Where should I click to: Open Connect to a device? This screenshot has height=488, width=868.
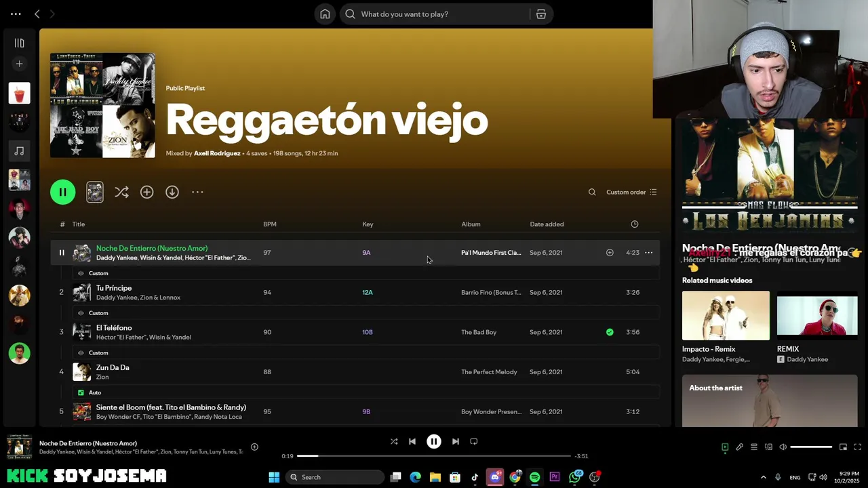769,447
